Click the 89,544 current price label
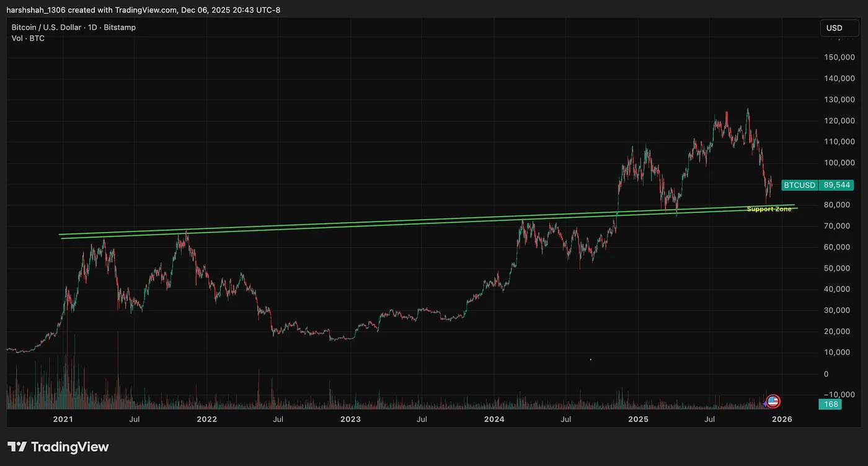Viewport: 868px width, 466px height. pos(836,185)
